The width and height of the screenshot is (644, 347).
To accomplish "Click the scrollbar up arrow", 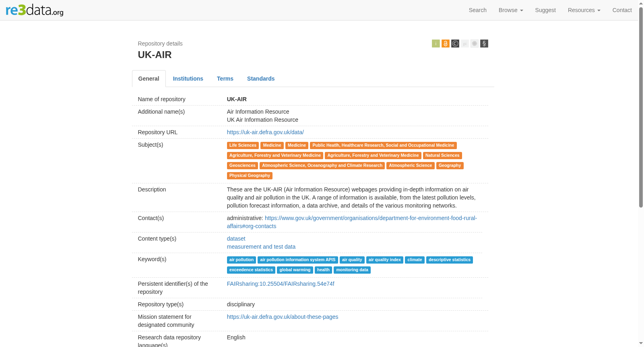I will pyautogui.click(x=641, y=3).
